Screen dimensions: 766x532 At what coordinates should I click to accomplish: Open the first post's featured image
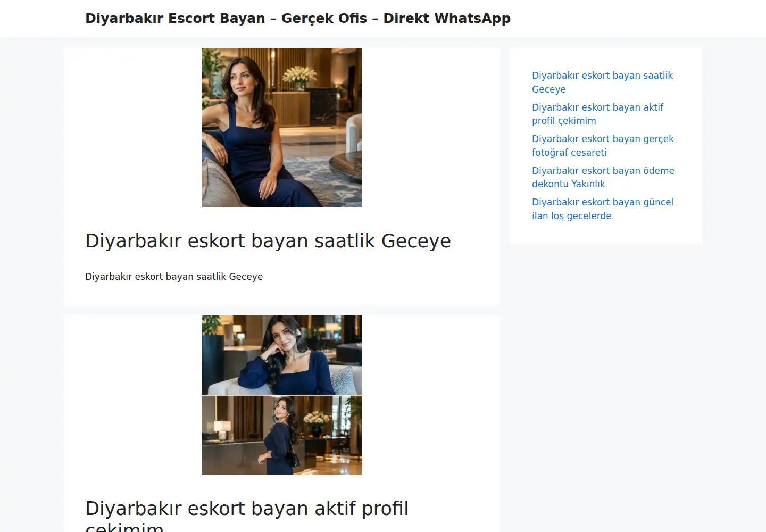pyautogui.click(x=282, y=128)
